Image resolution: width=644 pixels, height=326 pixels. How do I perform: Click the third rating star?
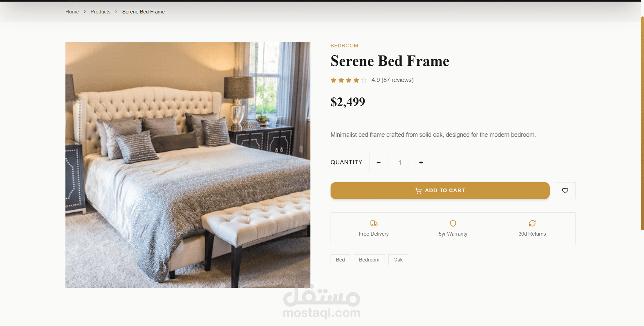(x=348, y=80)
